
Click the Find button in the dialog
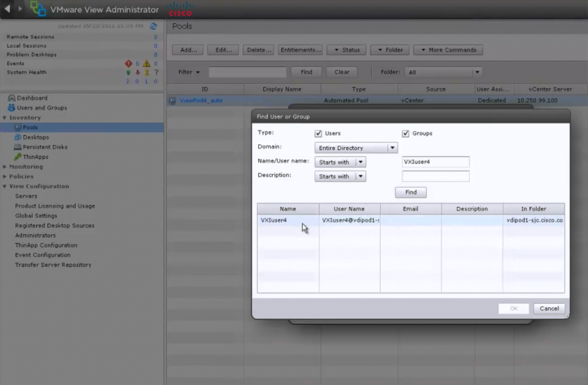pos(411,192)
